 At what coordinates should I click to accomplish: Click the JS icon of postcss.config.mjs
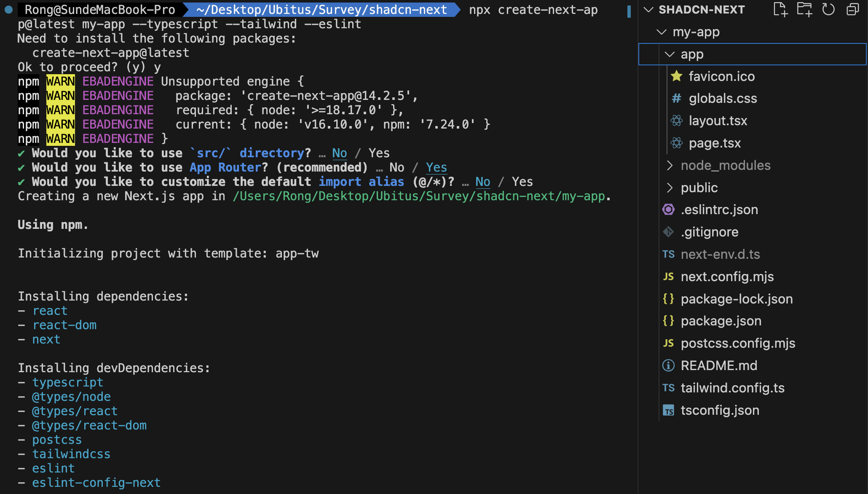click(669, 343)
